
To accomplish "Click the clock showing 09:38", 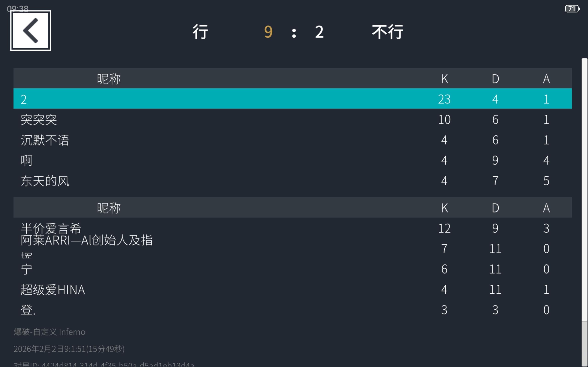I will 17,9.
